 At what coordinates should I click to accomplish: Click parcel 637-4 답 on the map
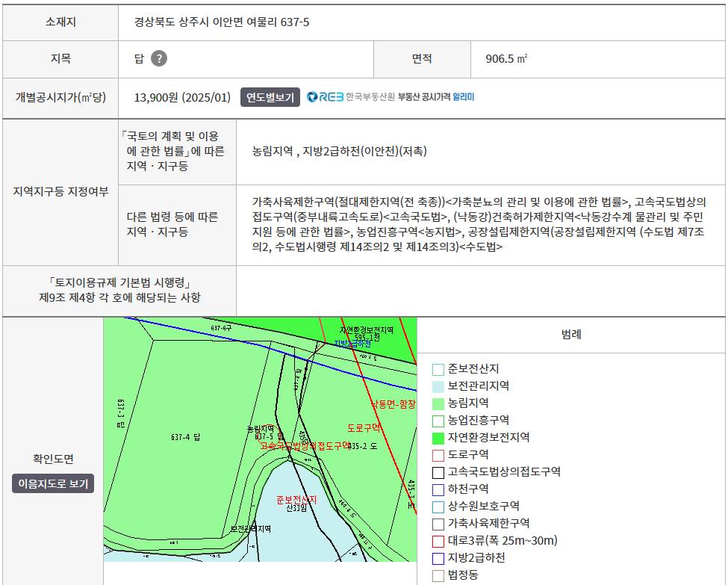[x=185, y=437]
